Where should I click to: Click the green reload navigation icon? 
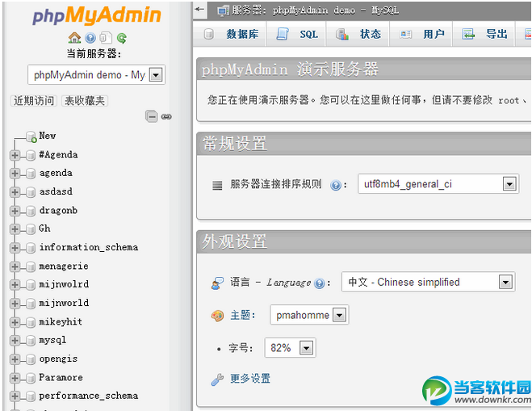pyautogui.click(x=121, y=38)
